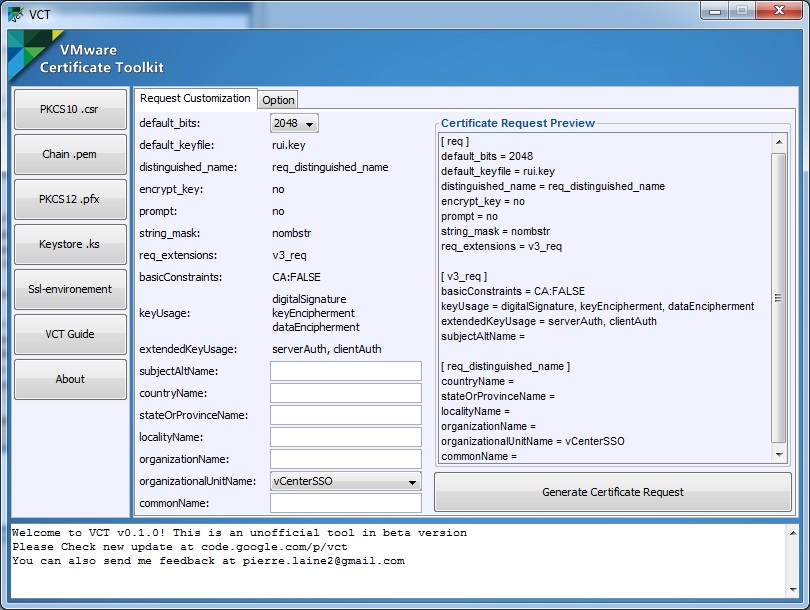Click the 'keyEncipherment' keyUsage value
The width and height of the screenshot is (810, 610).
click(x=314, y=313)
